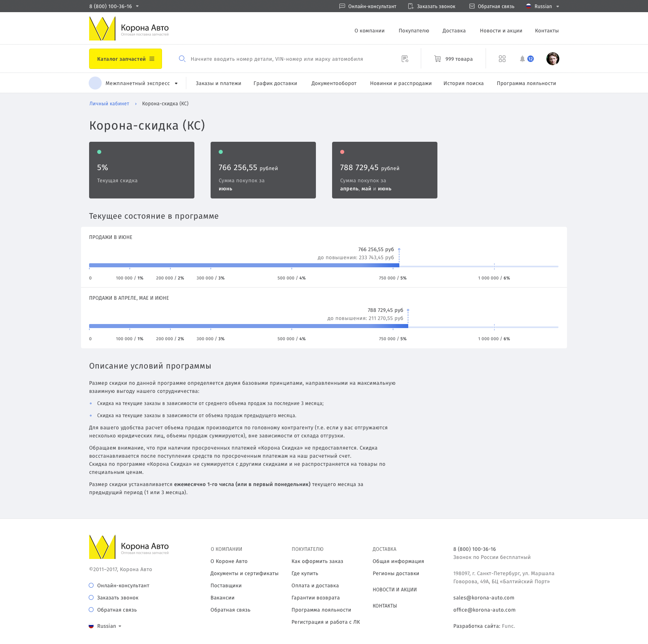Open footer Russian language dropdown
The width and height of the screenshot is (648, 644).
point(120,626)
